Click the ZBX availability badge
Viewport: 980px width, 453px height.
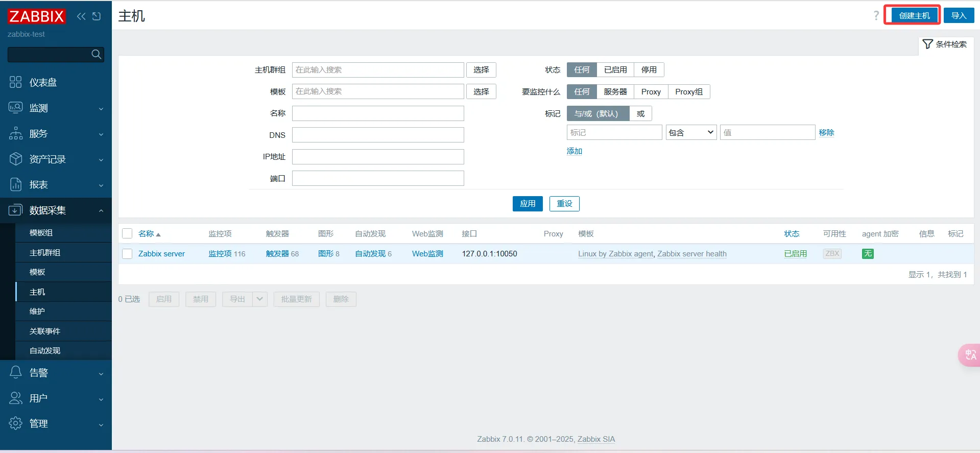click(832, 253)
